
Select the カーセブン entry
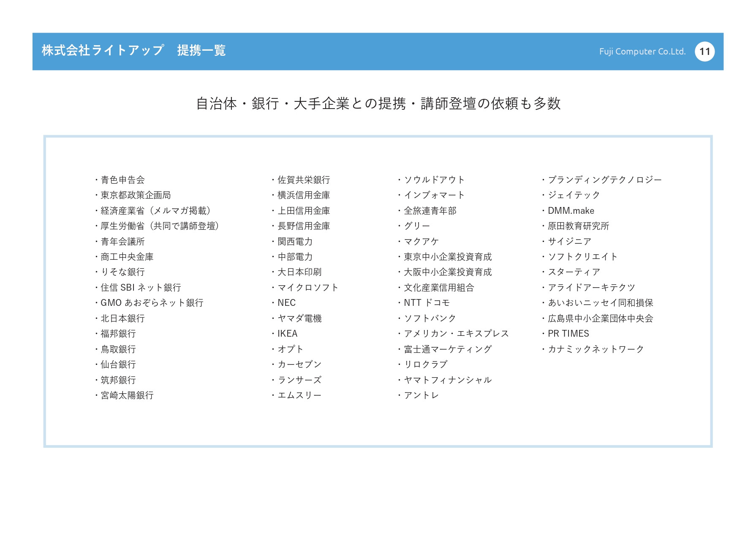pyautogui.click(x=296, y=365)
